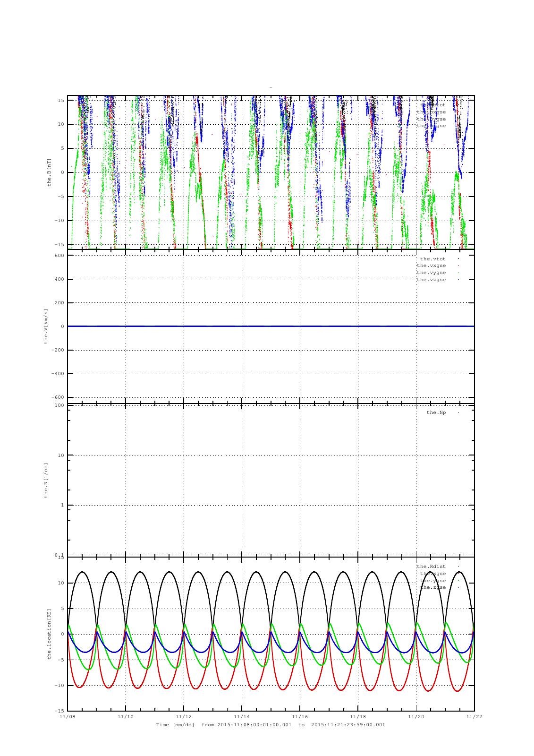Click the -600 tick on velocity axis
This screenshot has height=756, width=534.
[58, 397]
